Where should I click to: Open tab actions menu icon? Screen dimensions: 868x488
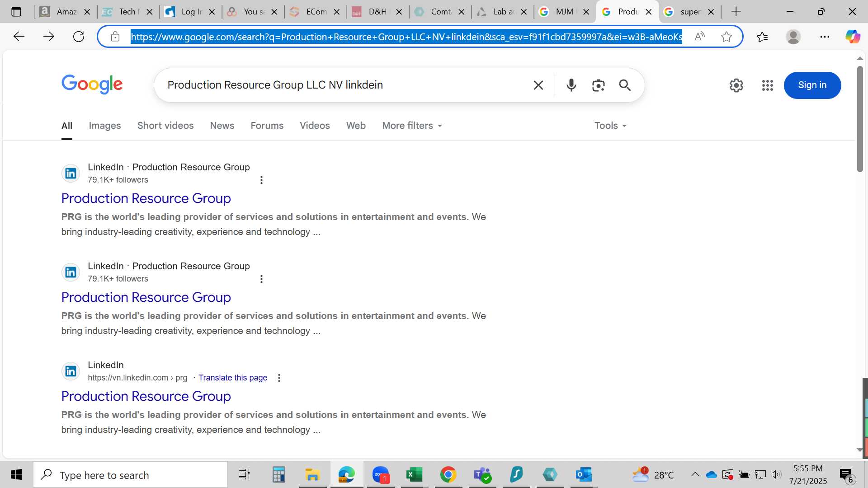tap(16, 12)
